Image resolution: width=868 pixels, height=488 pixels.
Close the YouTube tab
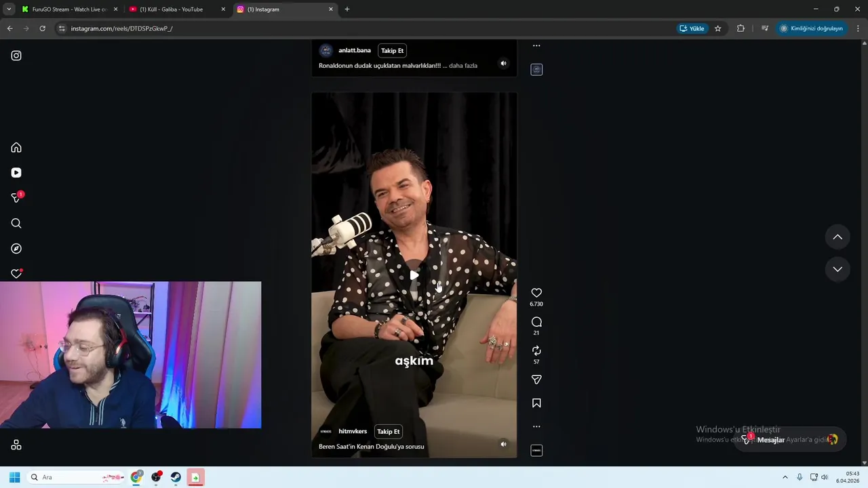pyautogui.click(x=223, y=9)
